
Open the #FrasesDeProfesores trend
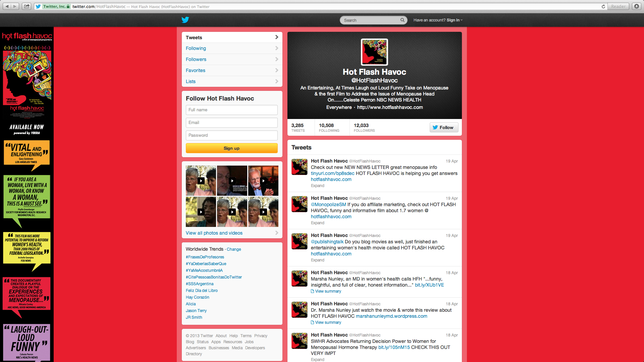[x=205, y=257]
